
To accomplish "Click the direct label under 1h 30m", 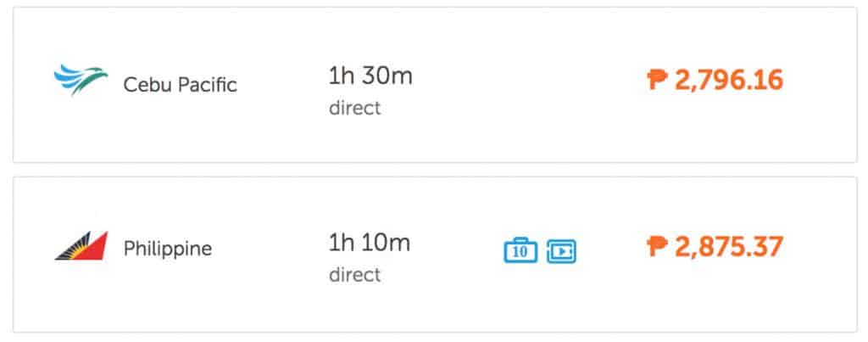I will 355,109.
